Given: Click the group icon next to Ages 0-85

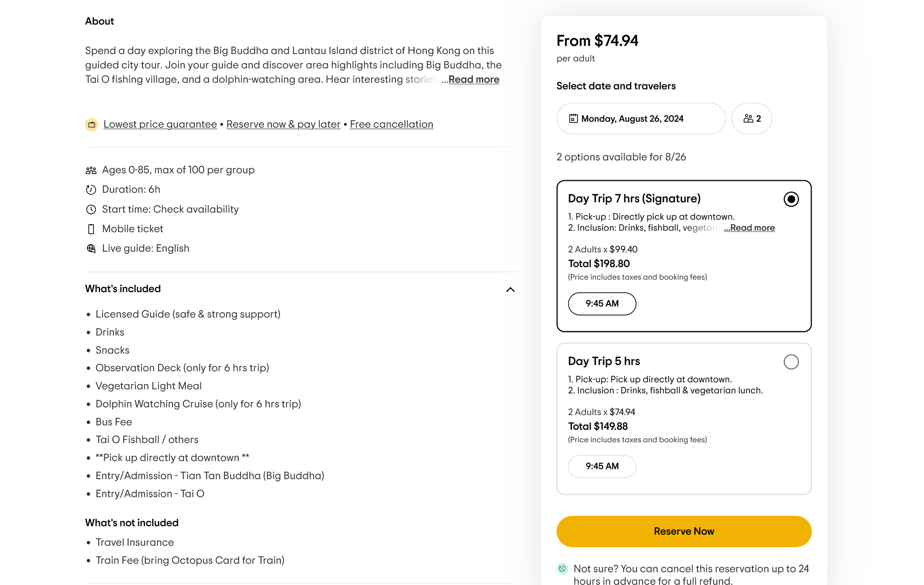Looking at the screenshot, I should click(x=91, y=170).
